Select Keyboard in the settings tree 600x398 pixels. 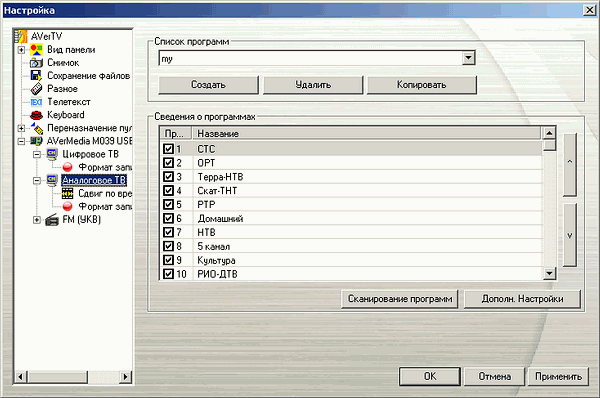(66, 115)
